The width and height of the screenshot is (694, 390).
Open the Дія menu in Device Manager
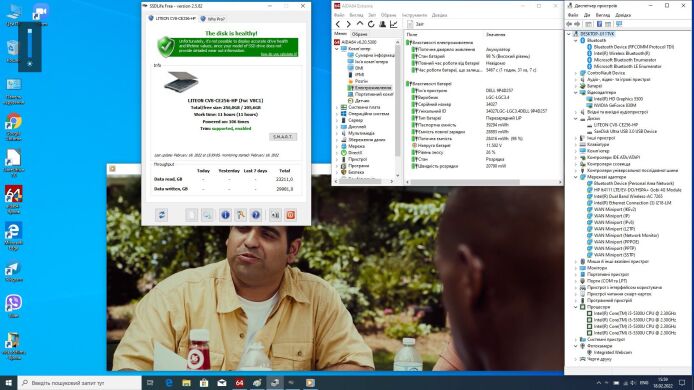pos(587,15)
